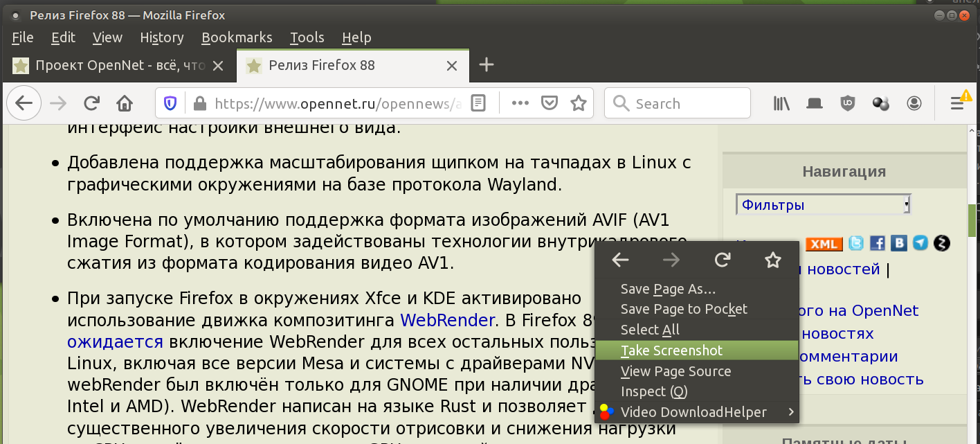Open the Telegram icon in sidebar
Screen dimensions: 980x444
[920, 243]
